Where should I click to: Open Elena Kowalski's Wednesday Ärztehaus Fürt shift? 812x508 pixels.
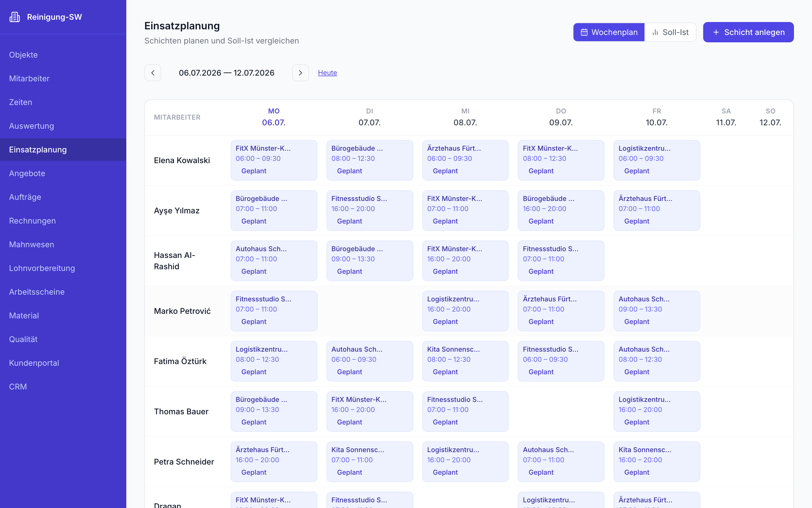coord(465,160)
